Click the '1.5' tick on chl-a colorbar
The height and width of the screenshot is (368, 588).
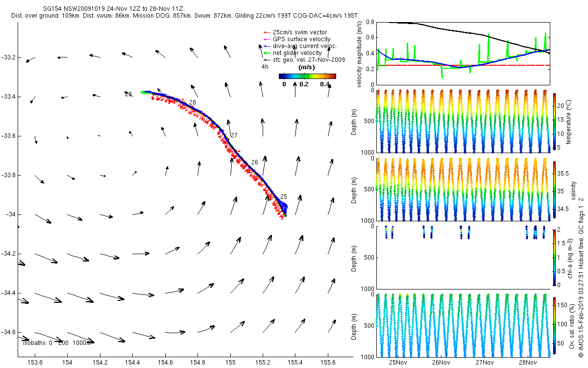(562, 243)
